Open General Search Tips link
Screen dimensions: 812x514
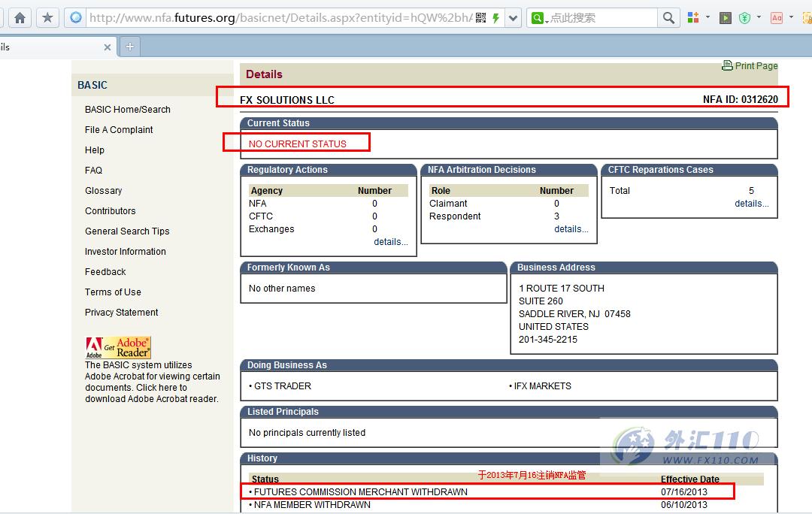[127, 231]
